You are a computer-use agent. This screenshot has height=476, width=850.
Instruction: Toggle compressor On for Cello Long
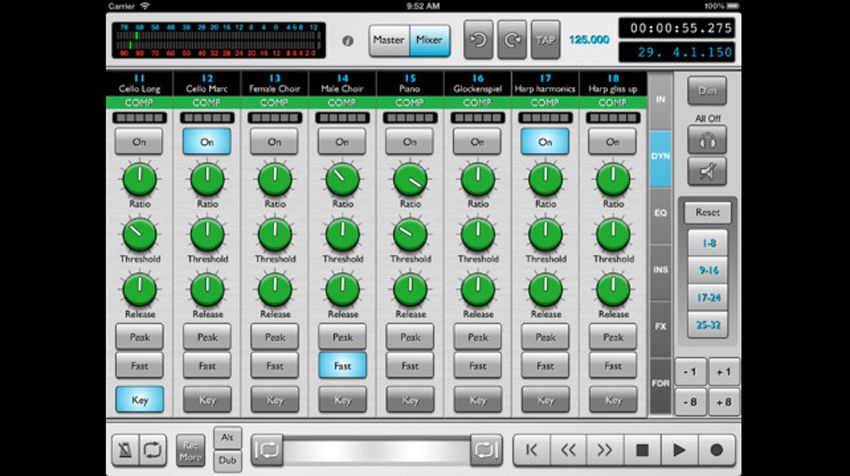pyautogui.click(x=139, y=142)
